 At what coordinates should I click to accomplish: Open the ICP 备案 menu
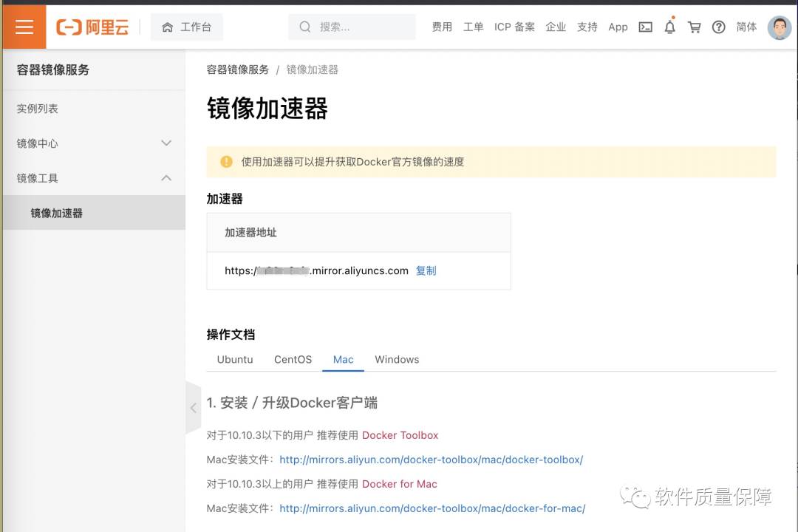514,27
